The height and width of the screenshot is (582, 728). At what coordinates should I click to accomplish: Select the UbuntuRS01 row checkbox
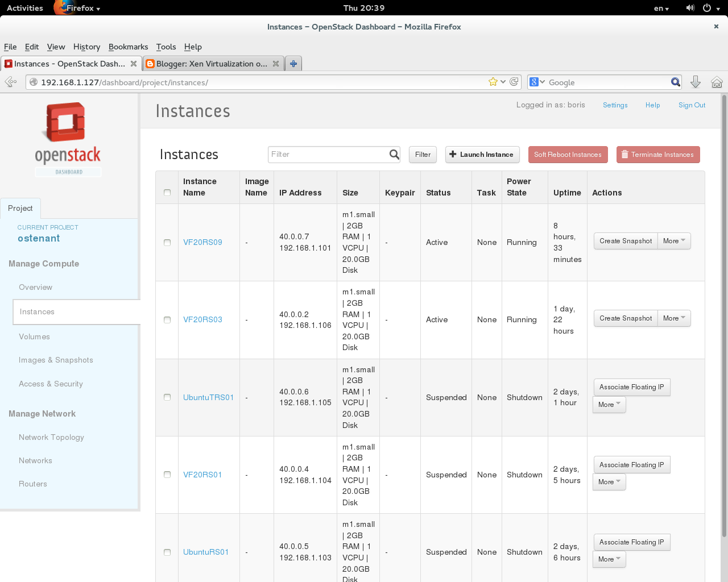coord(167,552)
